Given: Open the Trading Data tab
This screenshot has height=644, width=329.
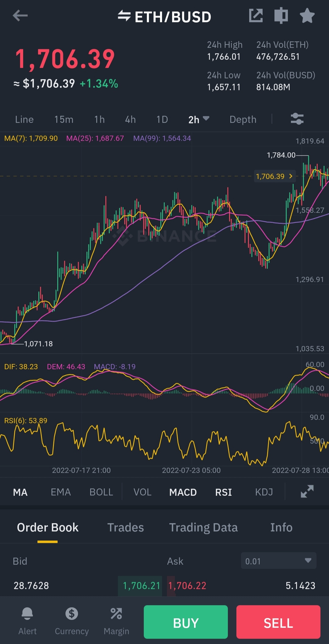Looking at the screenshot, I should pyautogui.click(x=203, y=528).
